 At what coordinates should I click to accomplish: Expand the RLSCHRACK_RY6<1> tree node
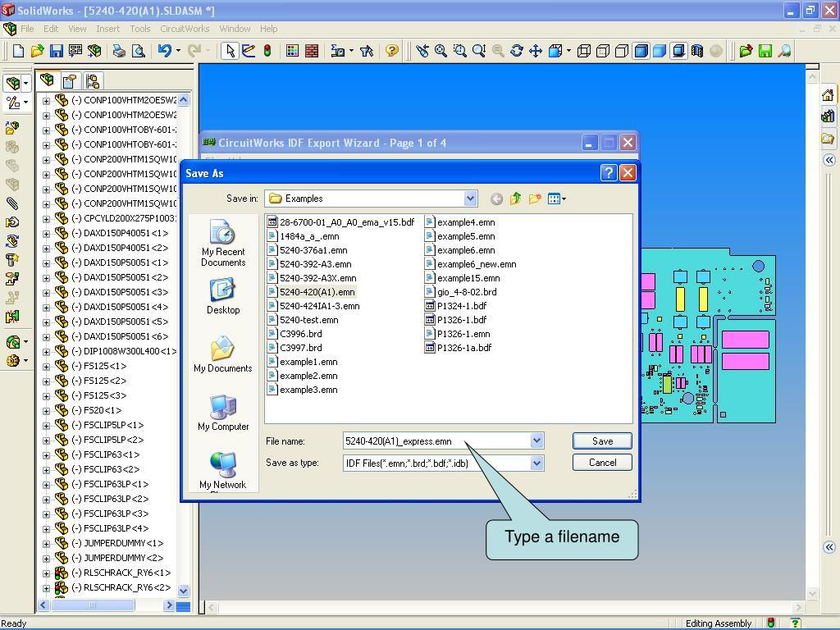pyautogui.click(x=46, y=573)
